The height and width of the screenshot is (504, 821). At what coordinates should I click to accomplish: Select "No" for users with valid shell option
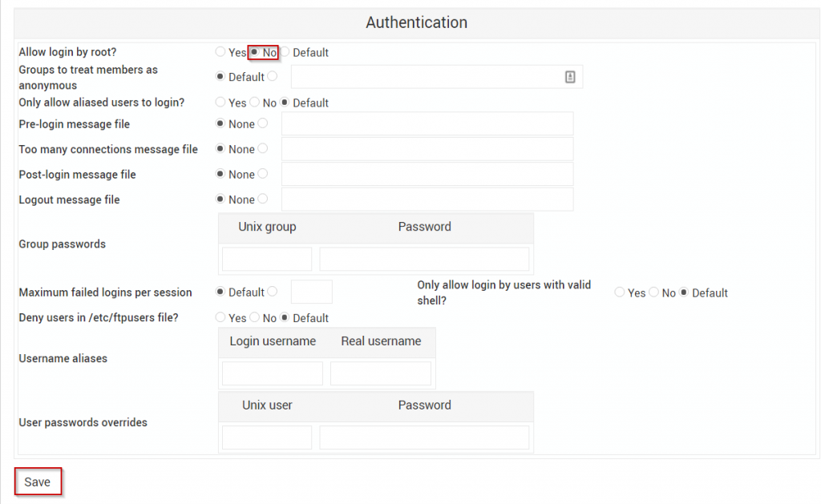coord(655,292)
